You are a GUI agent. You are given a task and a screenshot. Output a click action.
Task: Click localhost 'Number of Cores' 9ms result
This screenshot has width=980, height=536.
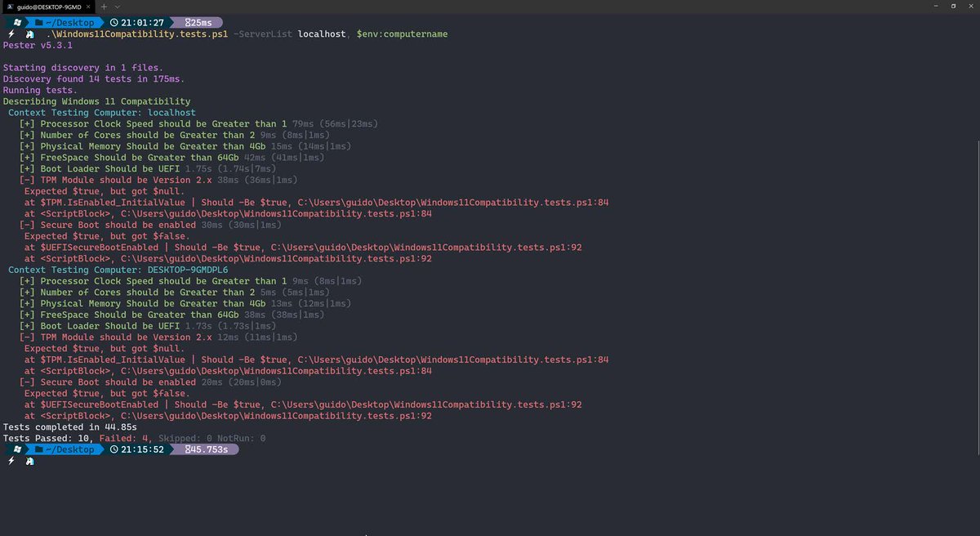point(175,136)
